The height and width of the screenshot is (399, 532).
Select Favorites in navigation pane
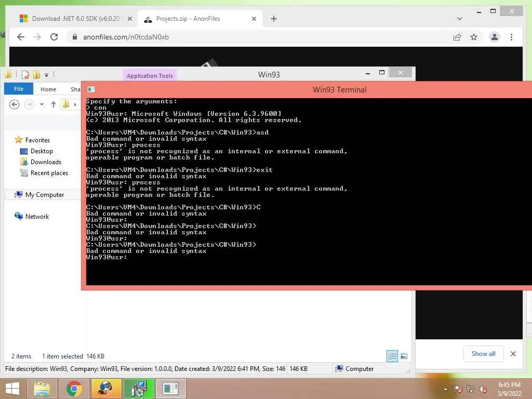[37, 140]
